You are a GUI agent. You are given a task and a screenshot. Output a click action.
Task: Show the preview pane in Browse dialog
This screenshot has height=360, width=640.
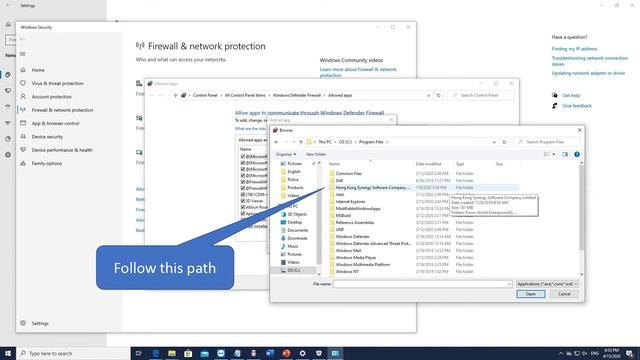tap(565, 154)
